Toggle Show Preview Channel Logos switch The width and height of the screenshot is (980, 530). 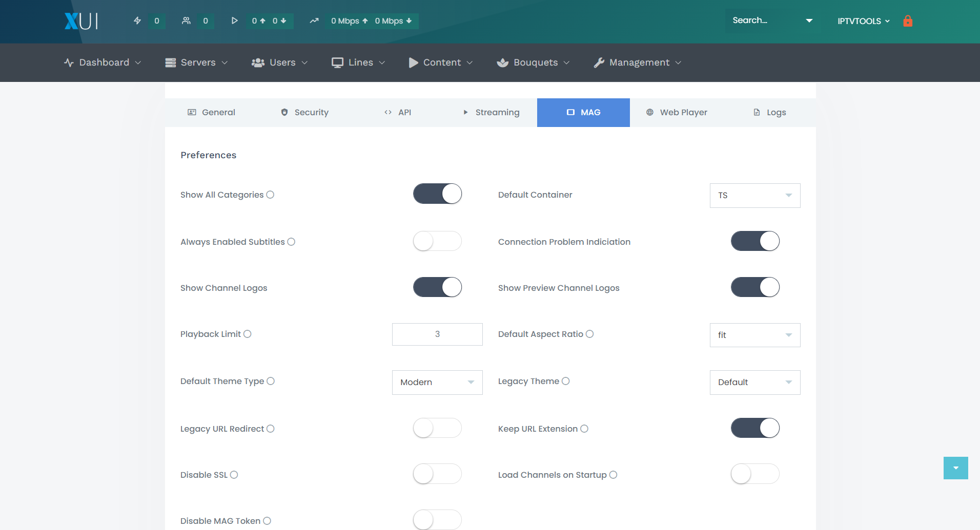coord(755,287)
